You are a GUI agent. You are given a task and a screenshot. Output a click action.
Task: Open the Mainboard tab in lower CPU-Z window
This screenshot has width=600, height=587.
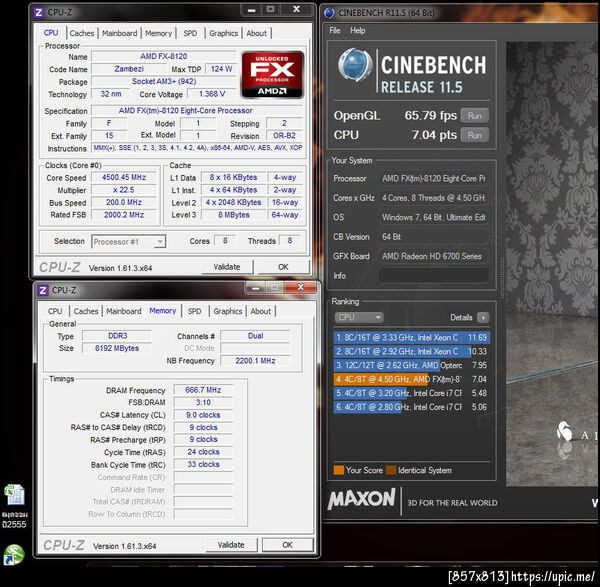124,311
